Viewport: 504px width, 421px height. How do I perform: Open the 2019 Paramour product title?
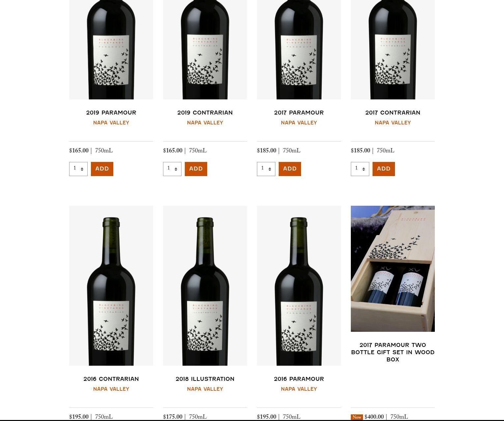coord(111,113)
